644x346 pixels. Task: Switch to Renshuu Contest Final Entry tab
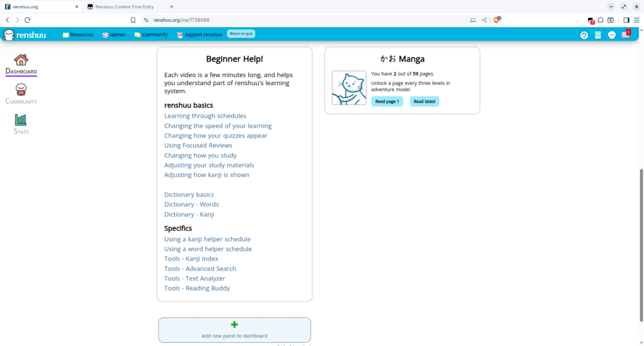coord(126,6)
